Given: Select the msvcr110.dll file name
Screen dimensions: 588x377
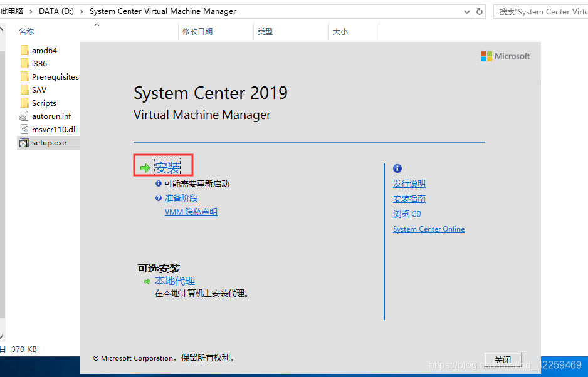Looking at the screenshot, I should [x=55, y=129].
